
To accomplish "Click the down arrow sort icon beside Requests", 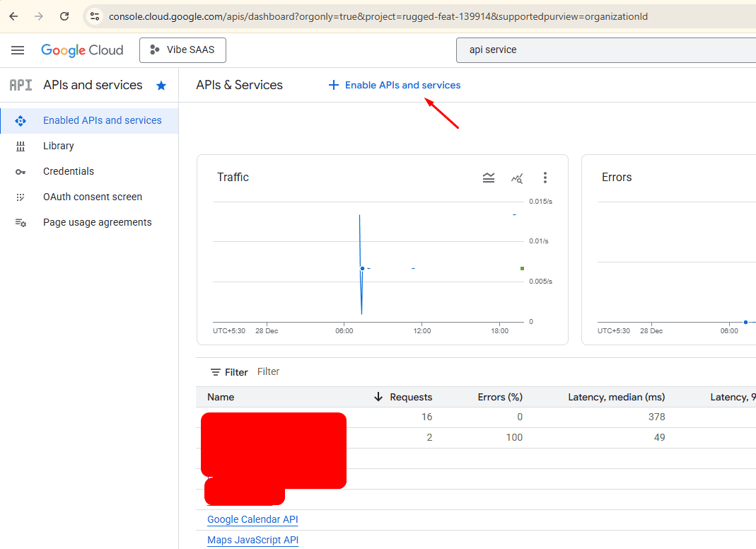I will tap(378, 397).
